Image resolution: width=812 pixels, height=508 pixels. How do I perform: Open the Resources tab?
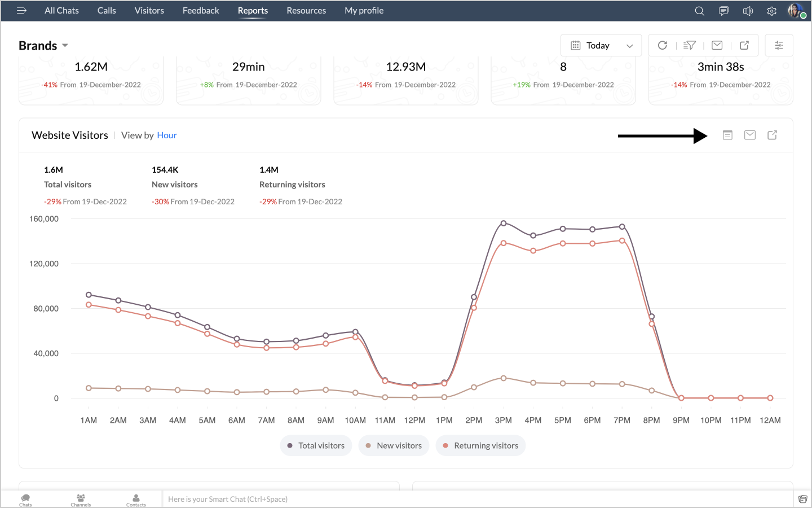click(306, 11)
